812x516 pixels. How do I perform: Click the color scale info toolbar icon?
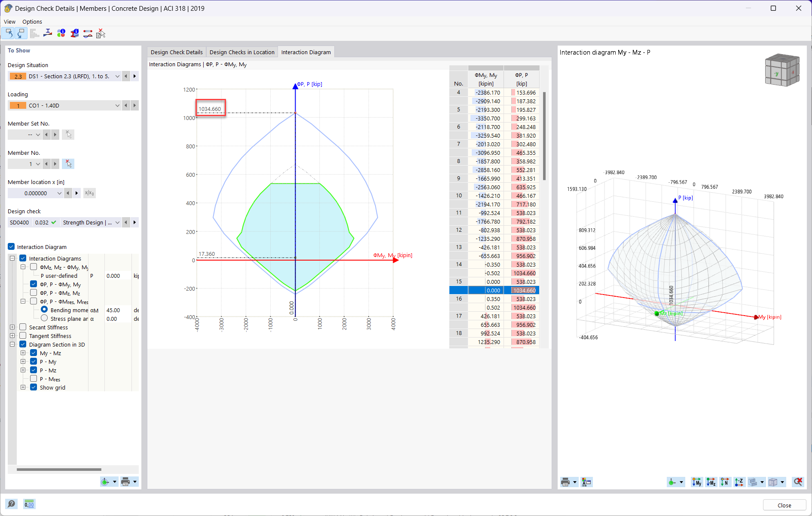click(61, 33)
